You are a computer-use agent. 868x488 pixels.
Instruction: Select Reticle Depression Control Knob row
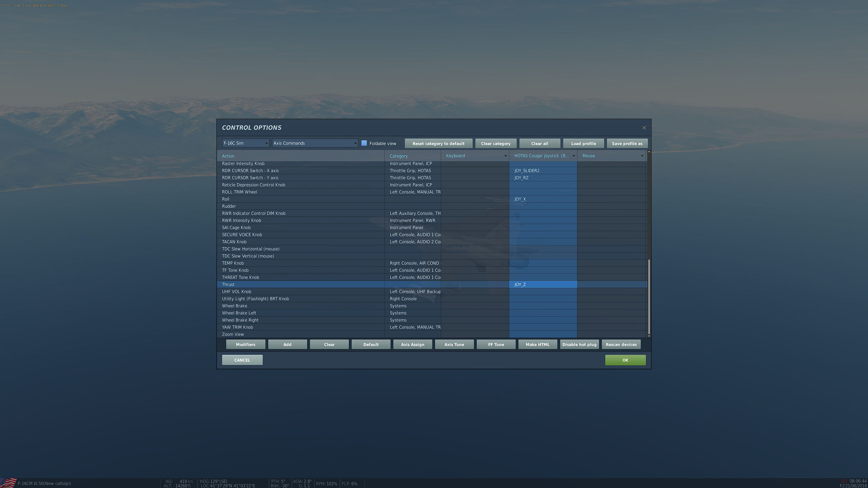tap(432, 185)
